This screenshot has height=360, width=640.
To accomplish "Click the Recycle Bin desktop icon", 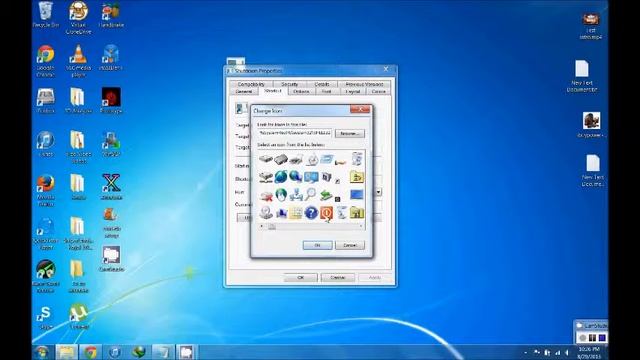I will coord(46,15).
